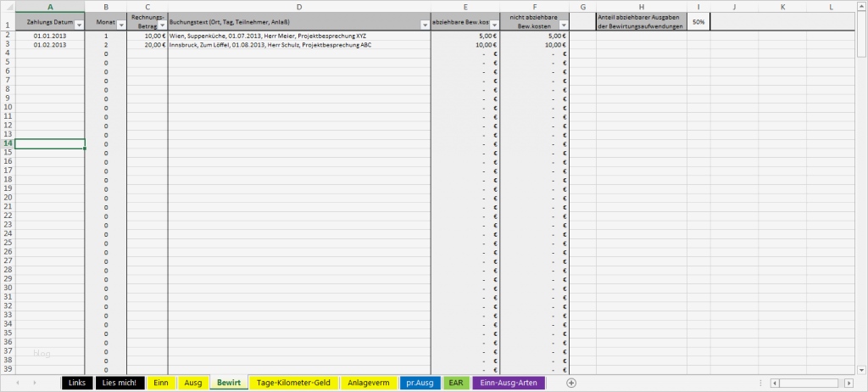
Task: Select column C header
Action: 147,7
